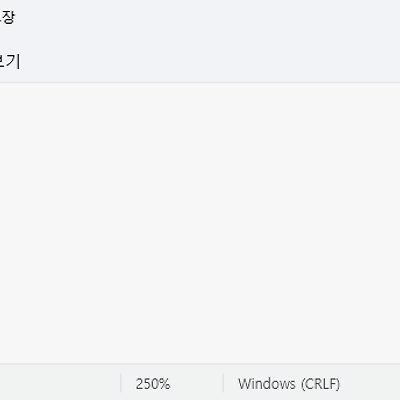Click the status bar divider left of 250%
400x400 pixels.
(x=121, y=383)
